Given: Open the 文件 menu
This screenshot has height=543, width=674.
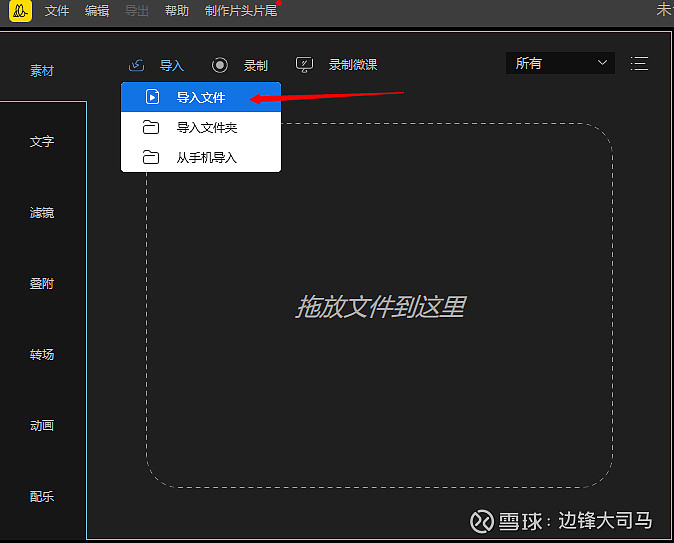Looking at the screenshot, I should click(x=57, y=10).
